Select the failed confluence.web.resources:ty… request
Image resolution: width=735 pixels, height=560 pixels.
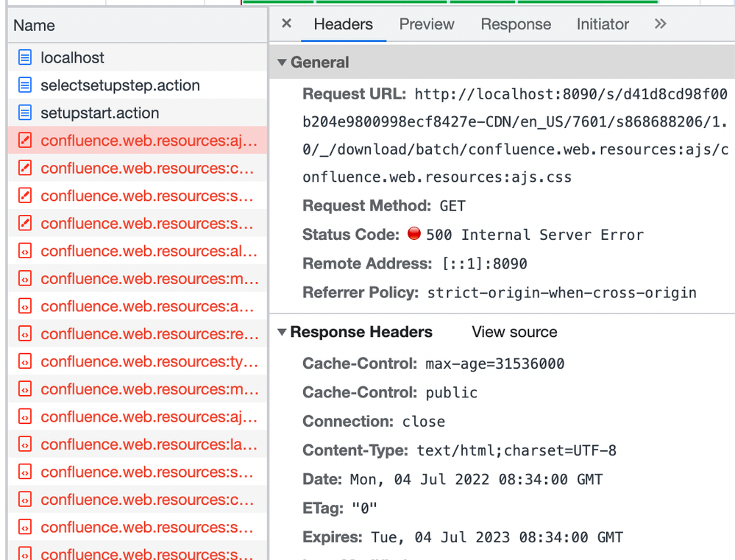(138, 361)
